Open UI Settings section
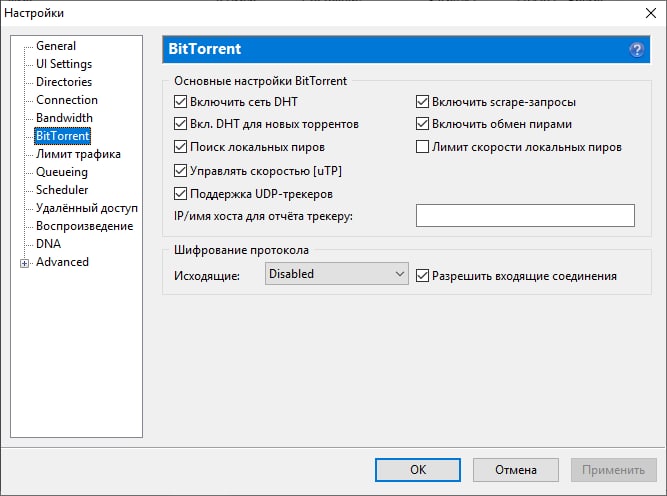This screenshot has height=496, width=667. [64, 64]
